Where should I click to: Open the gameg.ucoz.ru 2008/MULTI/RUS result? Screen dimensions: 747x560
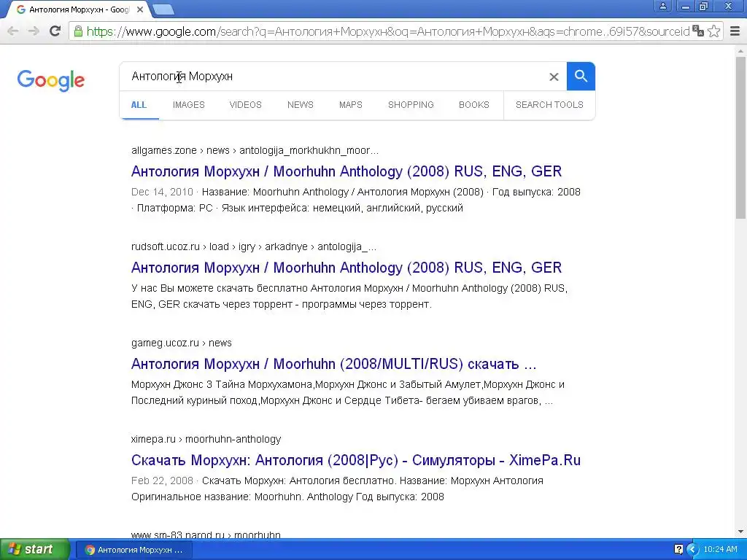[x=333, y=364]
